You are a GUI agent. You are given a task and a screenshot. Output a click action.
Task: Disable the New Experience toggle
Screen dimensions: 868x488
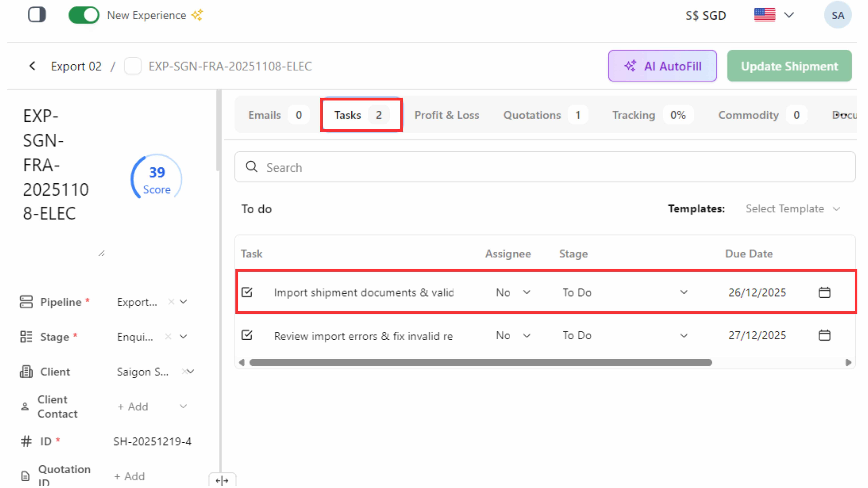tap(84, 15)
